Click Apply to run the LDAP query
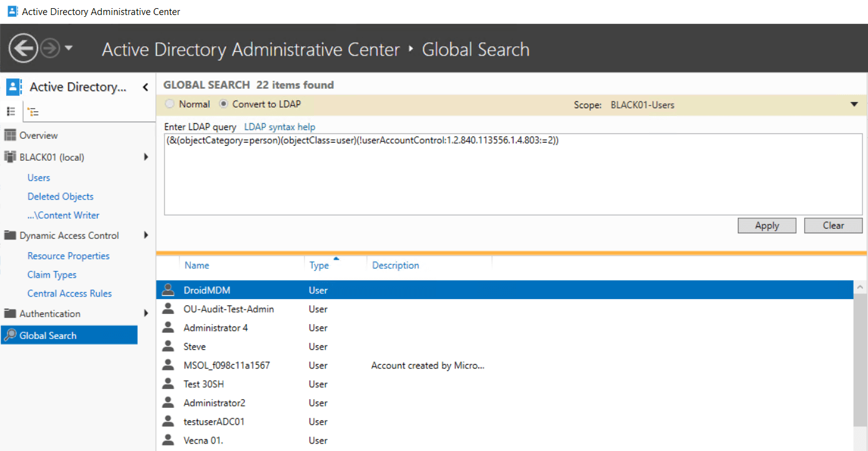This screenshot has height=451, width=868. [767, 225]
